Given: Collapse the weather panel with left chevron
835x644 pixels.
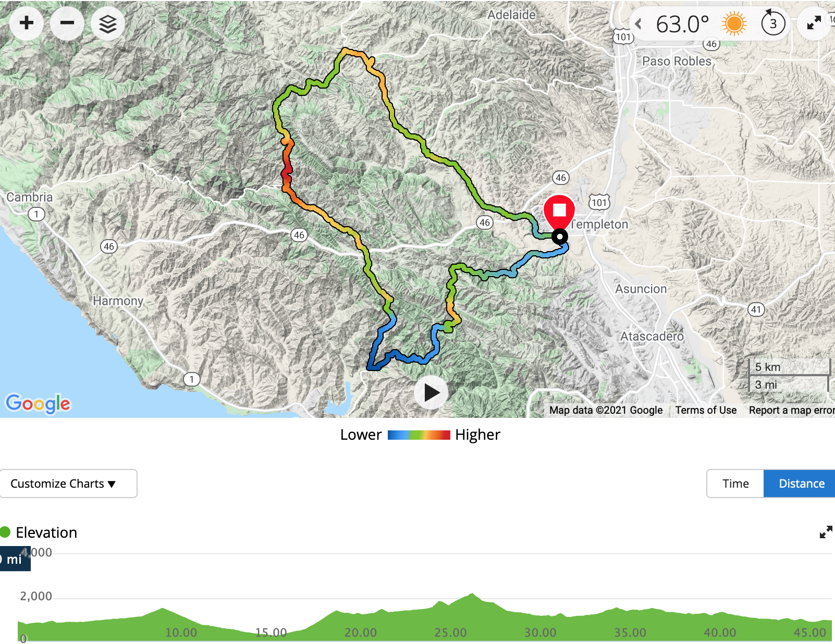Looking at the screenshot, I should click(638, 24).
